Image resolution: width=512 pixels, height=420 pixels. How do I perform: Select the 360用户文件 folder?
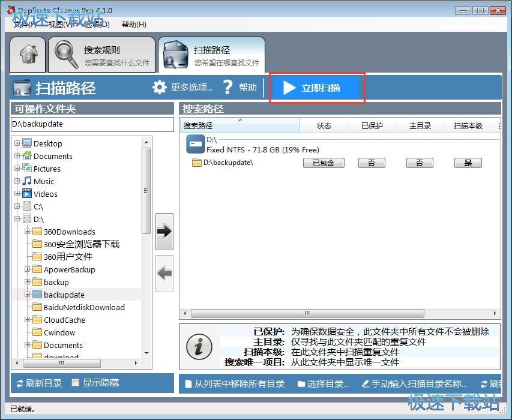pyautogui.click(x=68, y=257)
